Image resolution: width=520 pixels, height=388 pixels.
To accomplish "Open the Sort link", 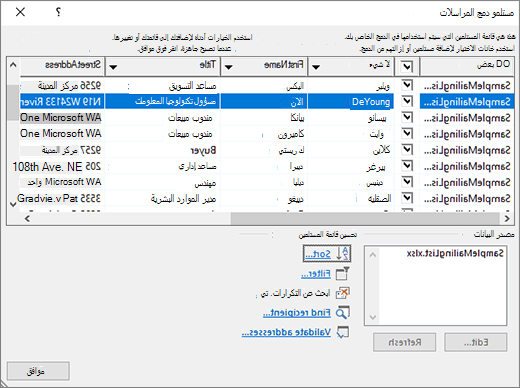I will 318,254.
